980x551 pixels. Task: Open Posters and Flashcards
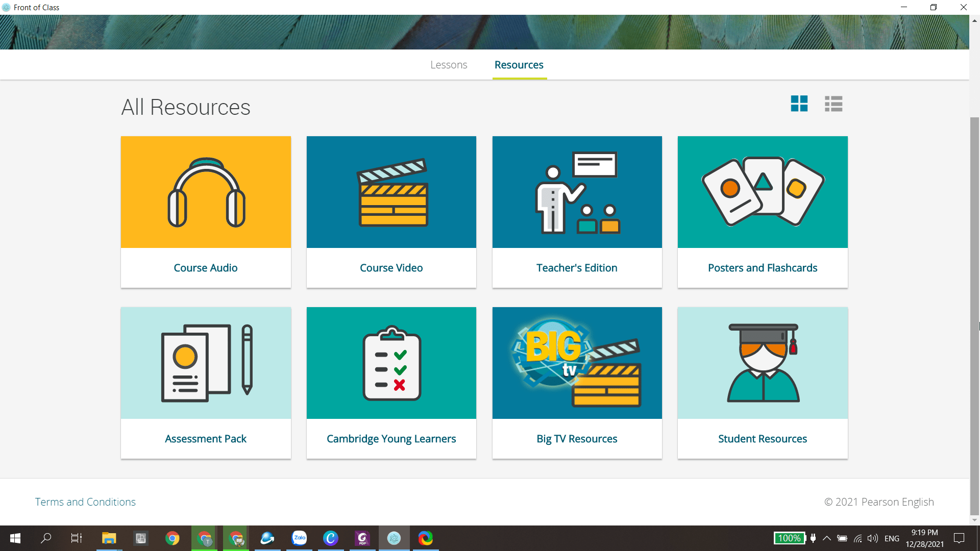coord(762,212)
